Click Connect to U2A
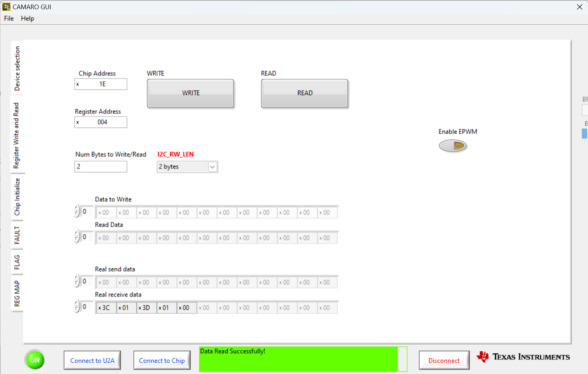Viewport: 588px width, 374px height. [x=92, y=360]
